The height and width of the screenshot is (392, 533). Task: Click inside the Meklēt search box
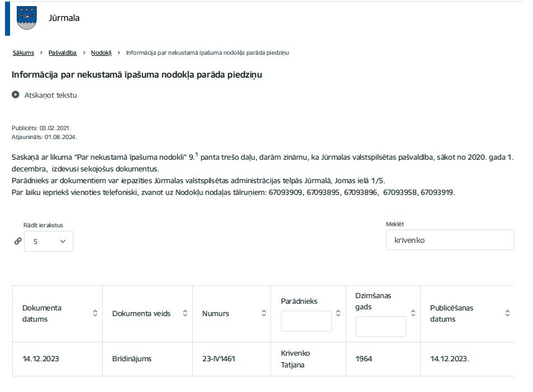coord(450,240)
